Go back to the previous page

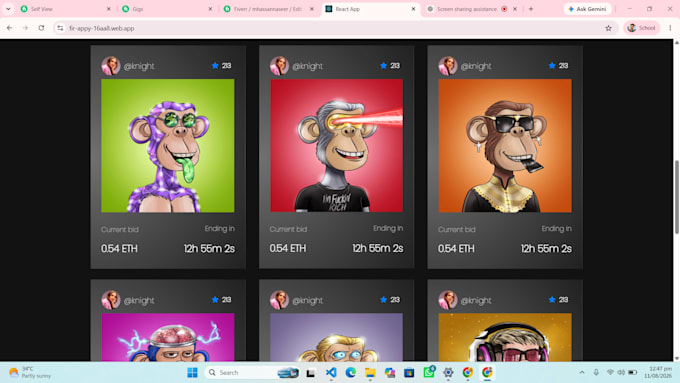(10, 28)
